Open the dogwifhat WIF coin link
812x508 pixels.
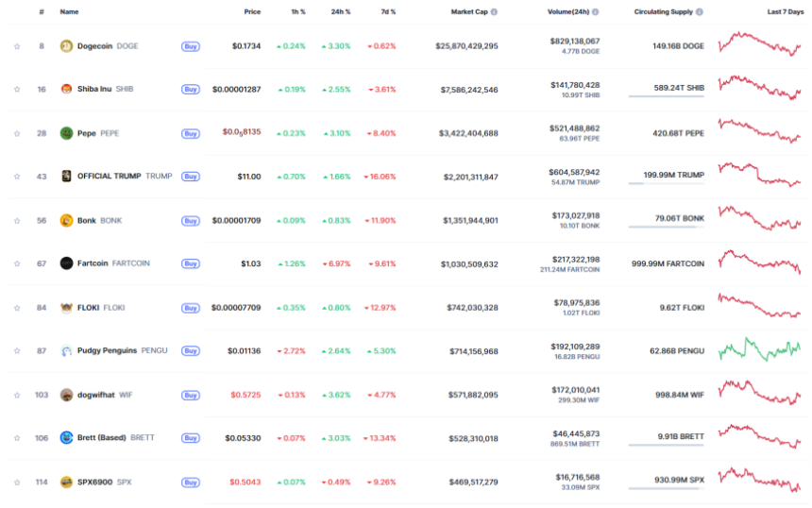(x=96, y=395)
